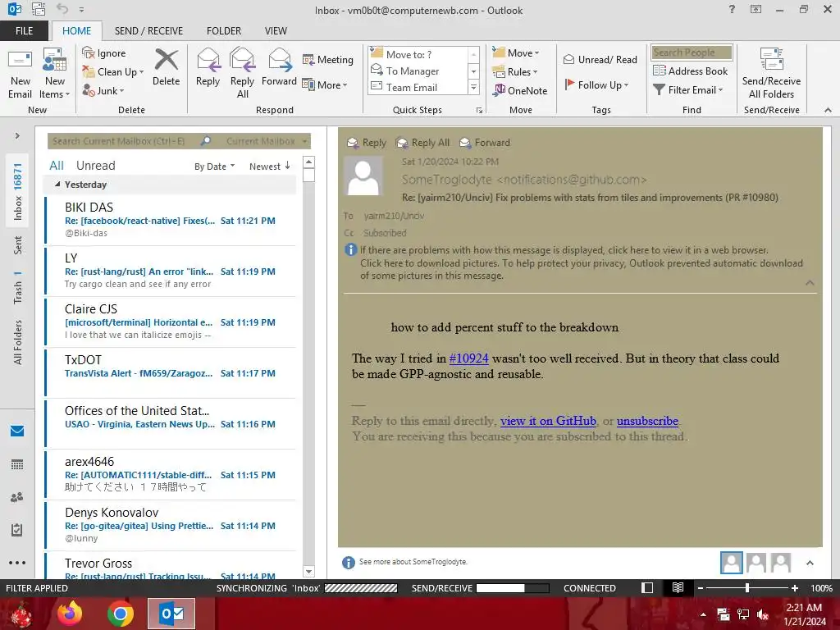Expand the folder pane
This screenshot has width=840, height=630.
pyautogui.click(x=17, y=136)
